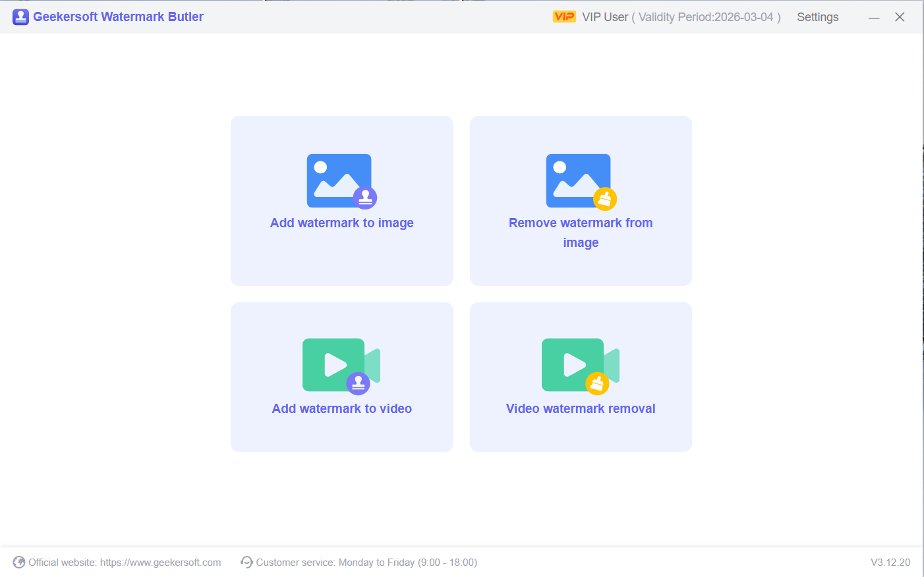This screenshot has height=577, width=924.
Task: Click the globe icon beside Official website
Action: (x=19, y=563)
